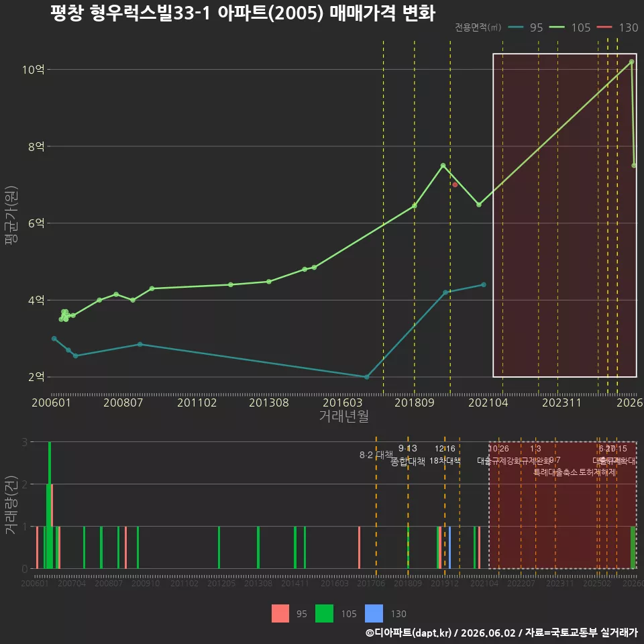Click the green 105 swatch in bottom legend
Image resolution: width=644 pixels, height=644 pixels.
pyautogui.click(x=324, y=614)
